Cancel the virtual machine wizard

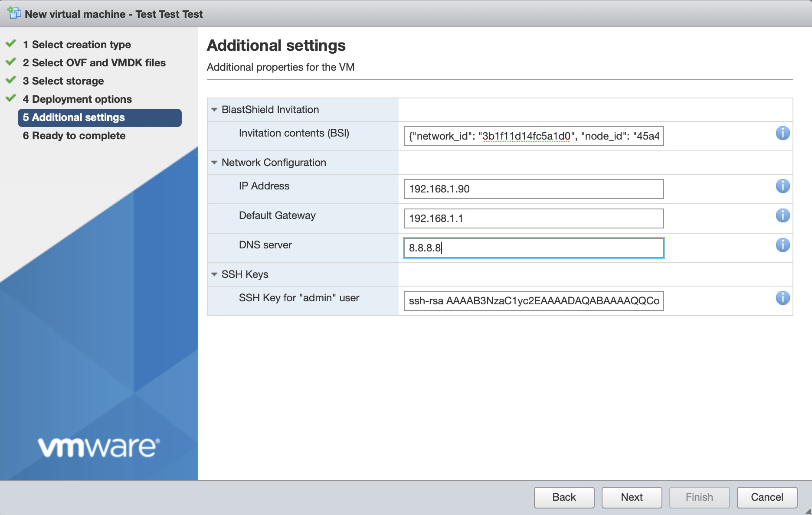point(767,497)
